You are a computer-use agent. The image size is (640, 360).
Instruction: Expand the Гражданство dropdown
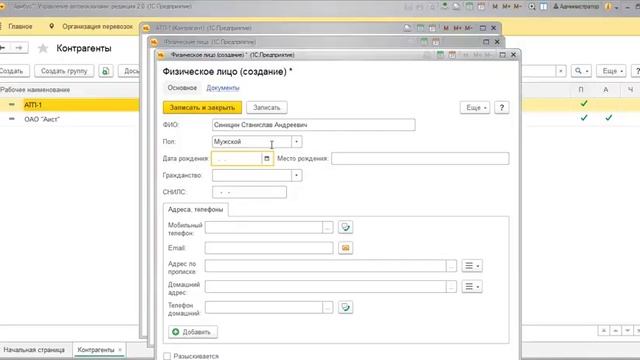(297, 176)
